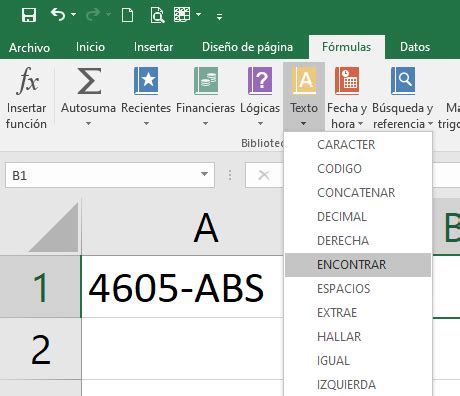Select column A header
The image size is (460, 396).
(x=183, y=227)
